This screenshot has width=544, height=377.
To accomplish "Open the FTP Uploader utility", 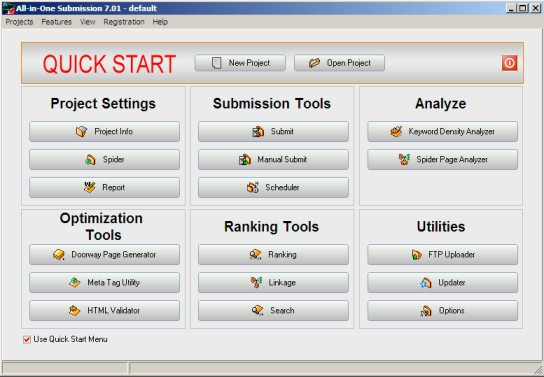I will coord(443,255).
